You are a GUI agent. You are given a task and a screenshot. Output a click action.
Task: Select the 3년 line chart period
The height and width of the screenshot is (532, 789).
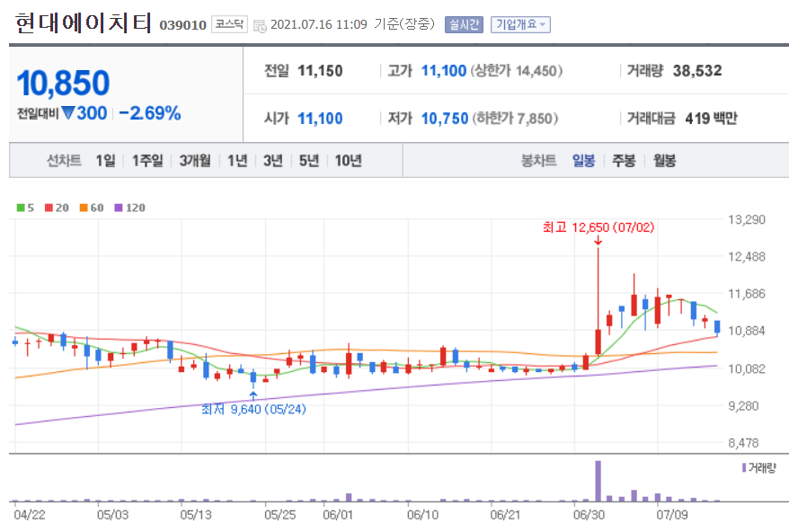[x=272, y=161]
